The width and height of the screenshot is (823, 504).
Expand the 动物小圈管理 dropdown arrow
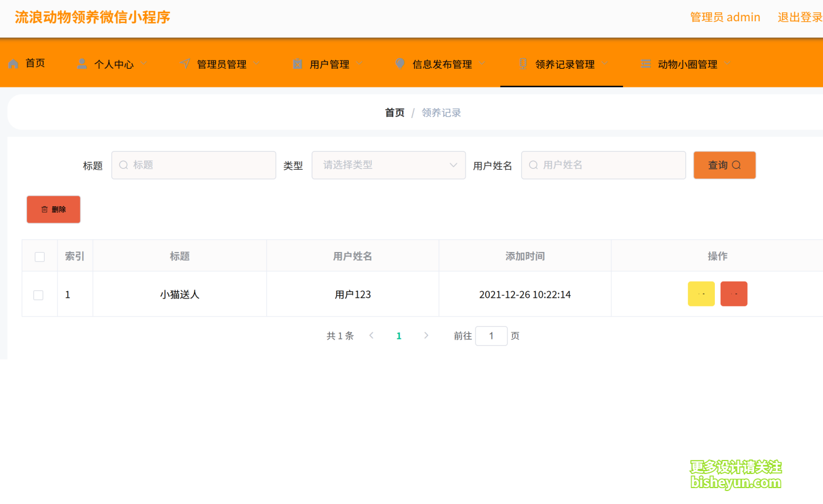(x=728, y=63)
